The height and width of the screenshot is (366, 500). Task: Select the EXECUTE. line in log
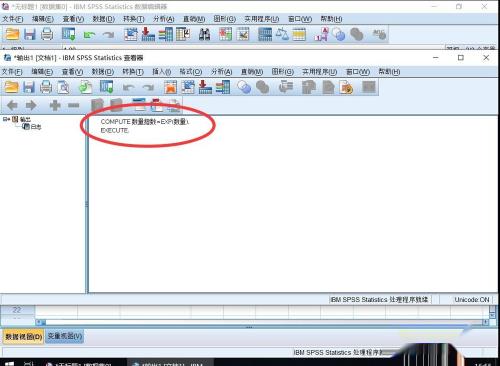[115, 130]
